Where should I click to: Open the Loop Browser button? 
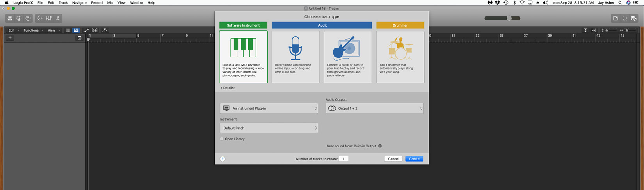pos(624,18)
